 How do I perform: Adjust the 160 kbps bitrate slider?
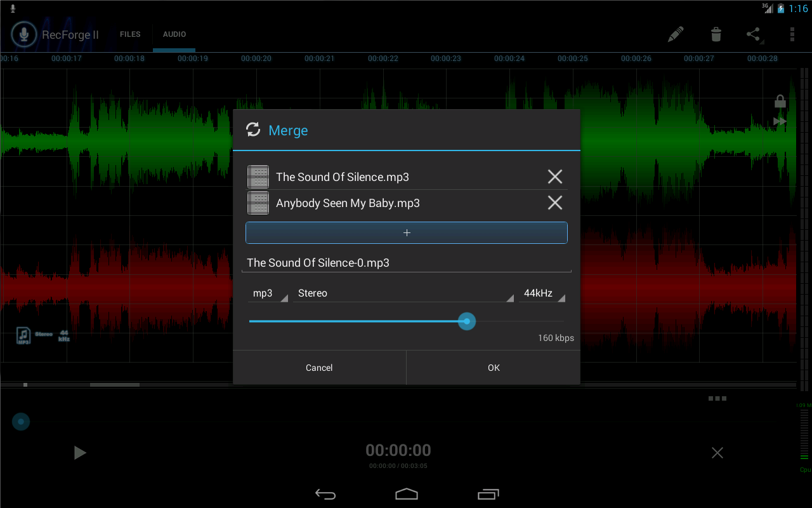pos(467,321)
